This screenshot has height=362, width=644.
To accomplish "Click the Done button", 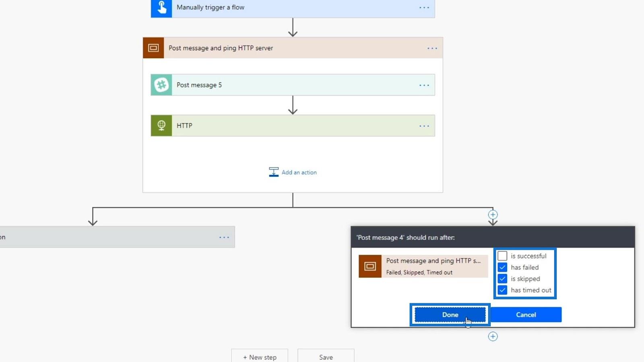I will 450,315.
